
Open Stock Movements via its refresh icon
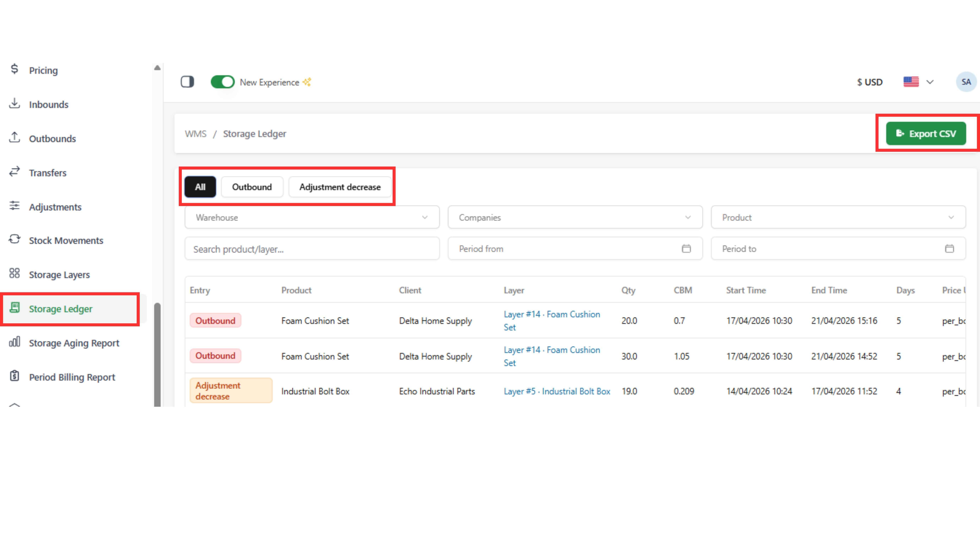pos(14,240)
